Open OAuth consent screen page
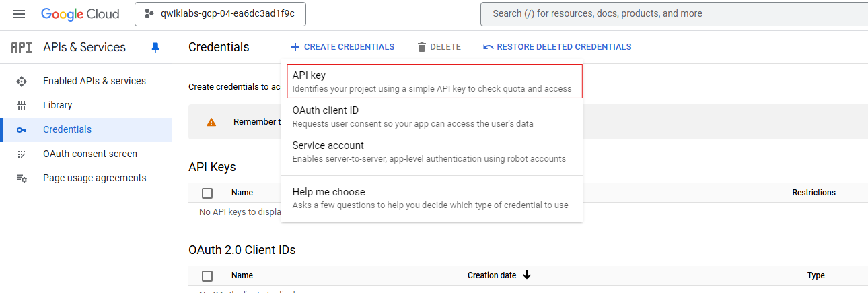The image size is (868, 293). [x=90, y=154]
